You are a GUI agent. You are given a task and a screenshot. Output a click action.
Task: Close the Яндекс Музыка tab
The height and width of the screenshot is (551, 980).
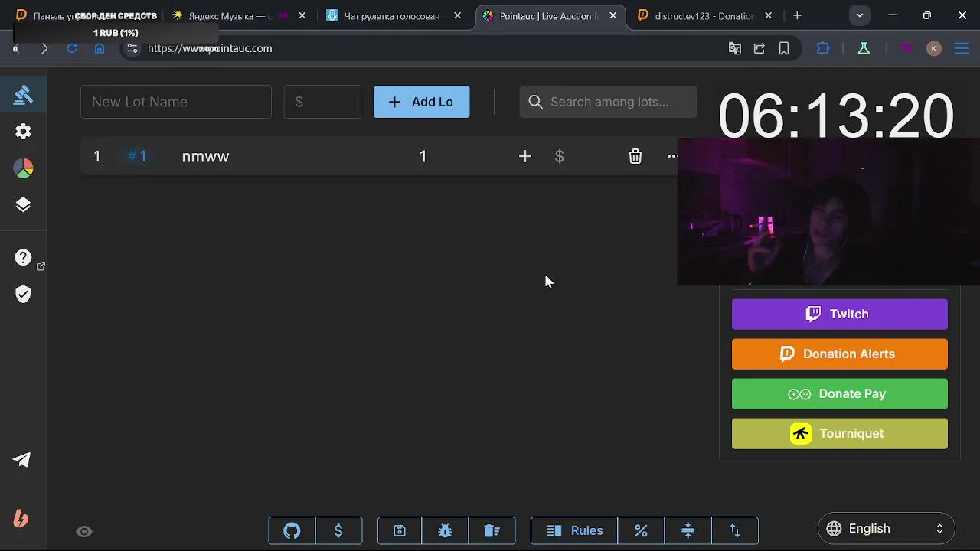click(303, 15)
